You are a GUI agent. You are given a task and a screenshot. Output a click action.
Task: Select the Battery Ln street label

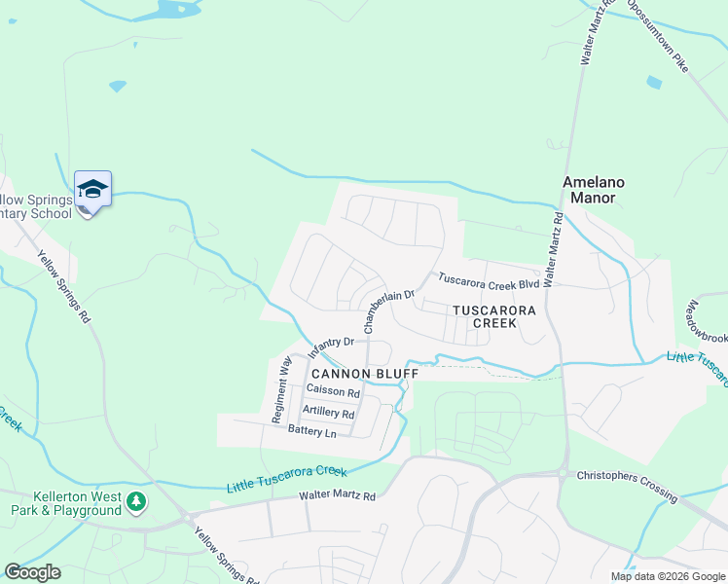pos(312,431)
